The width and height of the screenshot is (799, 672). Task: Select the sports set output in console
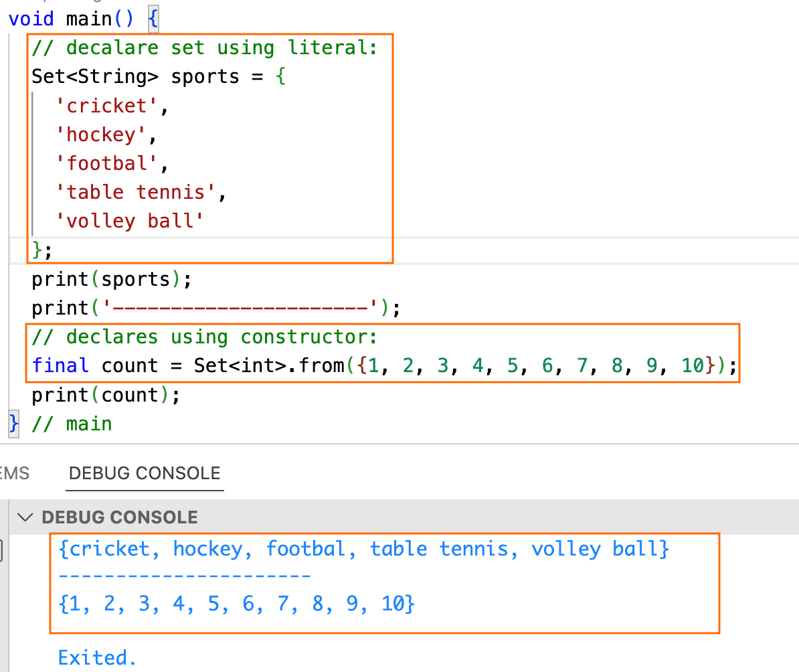363,550
